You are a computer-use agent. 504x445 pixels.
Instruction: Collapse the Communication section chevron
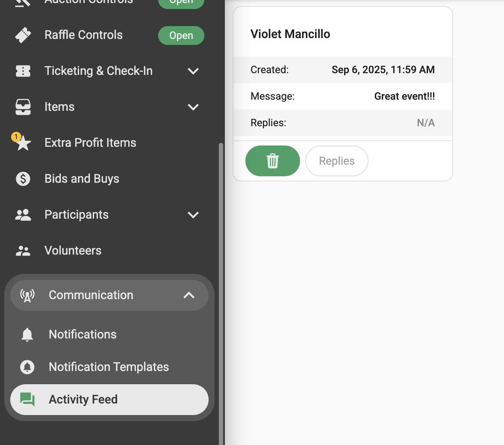pyautogui.click(x=189, y=295)
